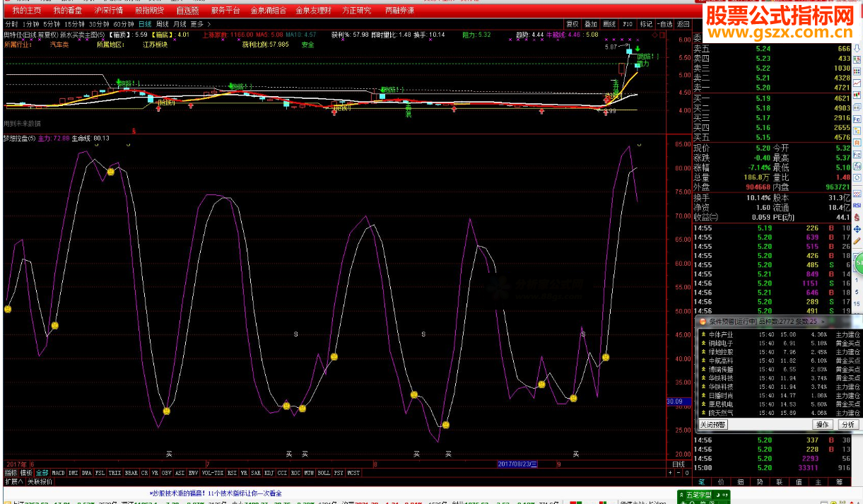Screen dimensions: 863x504
Task: Open the 股指期货 menu
Action: [x=149, y=11]
